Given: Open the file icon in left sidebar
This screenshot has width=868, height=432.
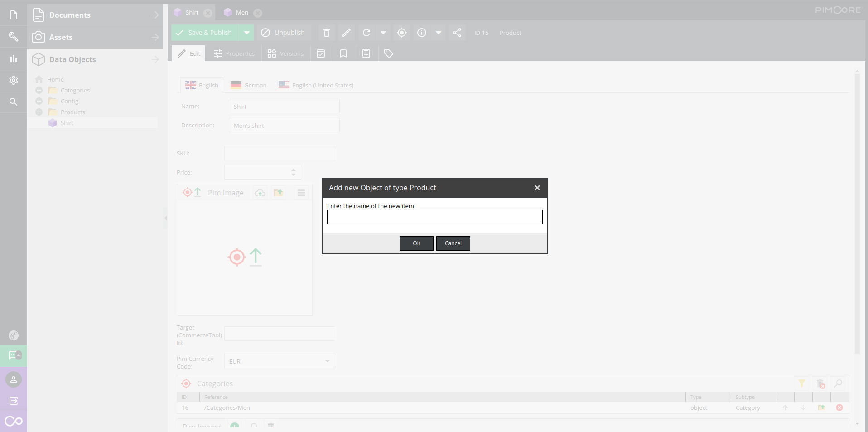Looking at the screenshot, I should [14, 15].
